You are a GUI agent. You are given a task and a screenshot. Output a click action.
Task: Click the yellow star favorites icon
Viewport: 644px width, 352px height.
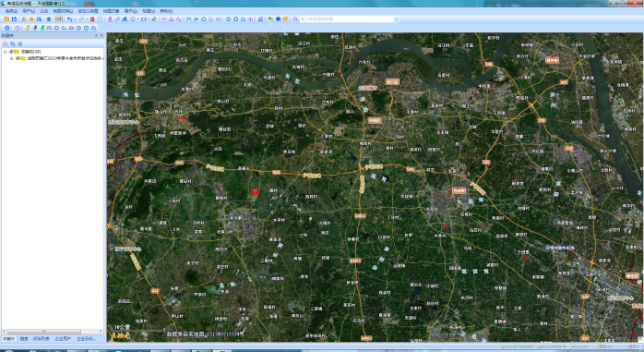pos(31,18)
